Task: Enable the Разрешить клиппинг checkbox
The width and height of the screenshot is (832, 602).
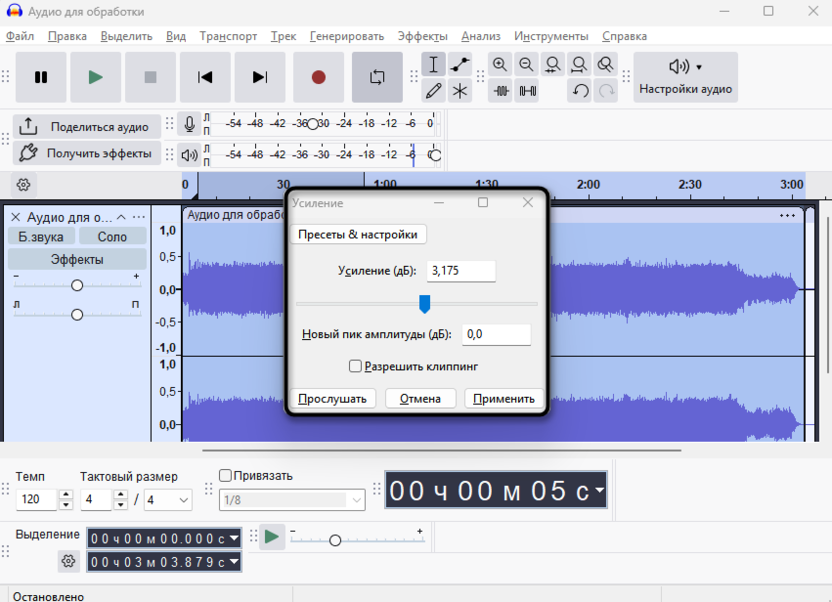Action: coord(355,367)
